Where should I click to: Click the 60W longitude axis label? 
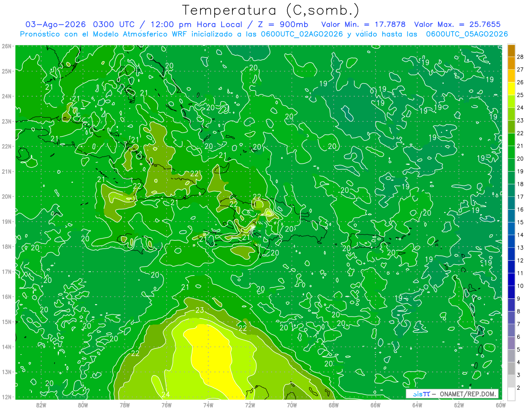(x=501, y=405)
